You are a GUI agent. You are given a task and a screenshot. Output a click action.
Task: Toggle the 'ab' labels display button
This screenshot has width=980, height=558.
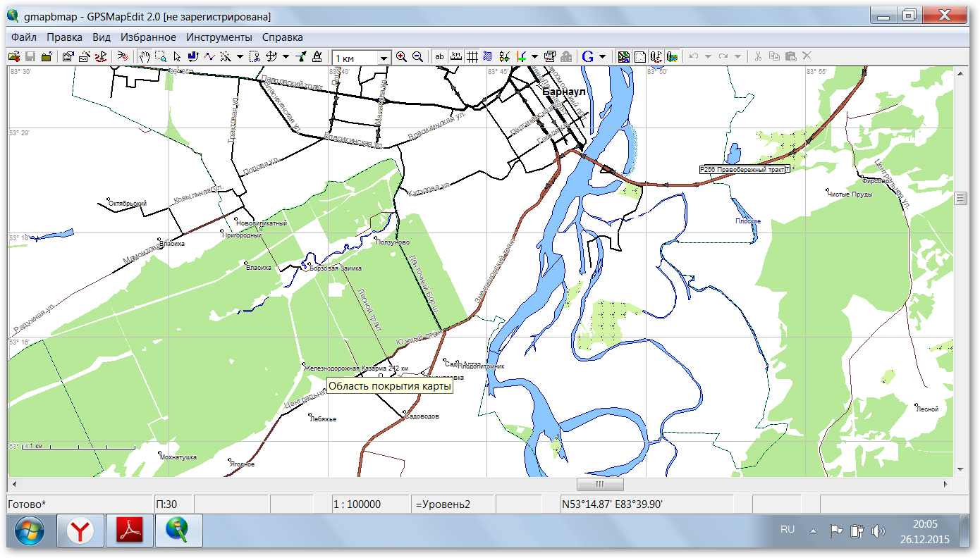[x=439, y=56]
